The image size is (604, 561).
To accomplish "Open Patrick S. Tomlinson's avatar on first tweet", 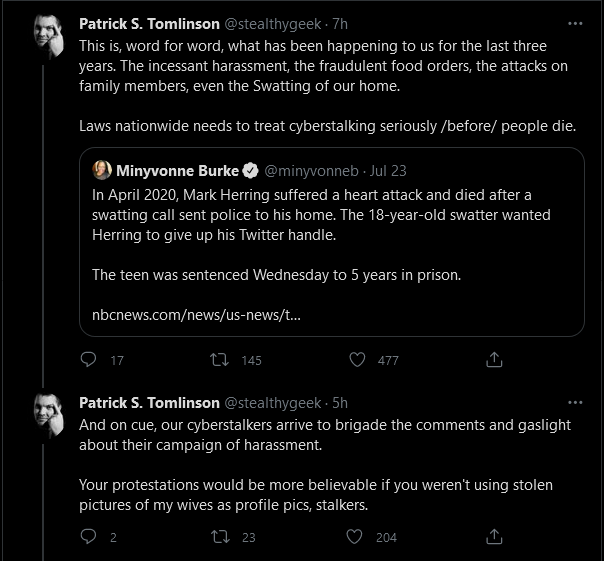I will tap(49, 36).
